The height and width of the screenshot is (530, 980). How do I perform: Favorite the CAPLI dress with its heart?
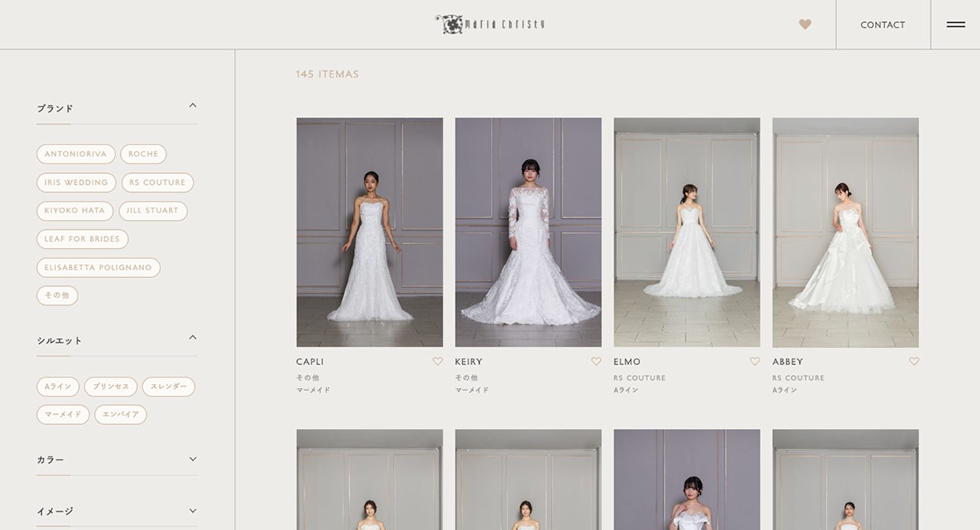438,362
